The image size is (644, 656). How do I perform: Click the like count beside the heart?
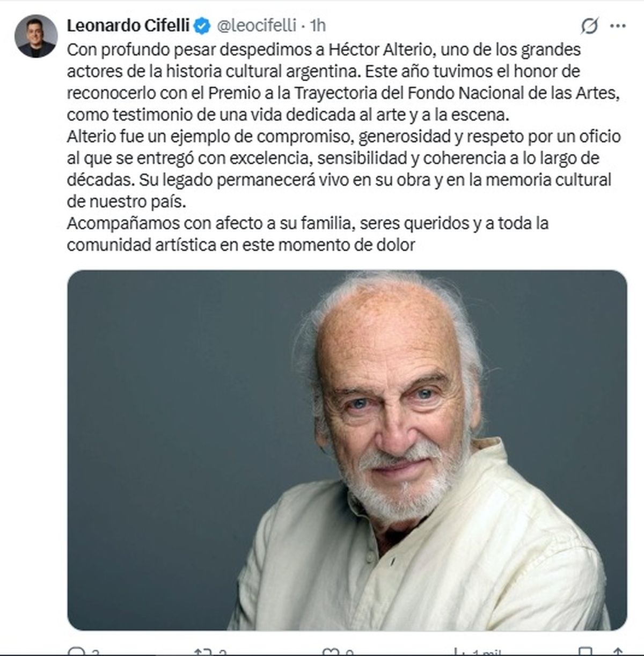pos(349,653)
